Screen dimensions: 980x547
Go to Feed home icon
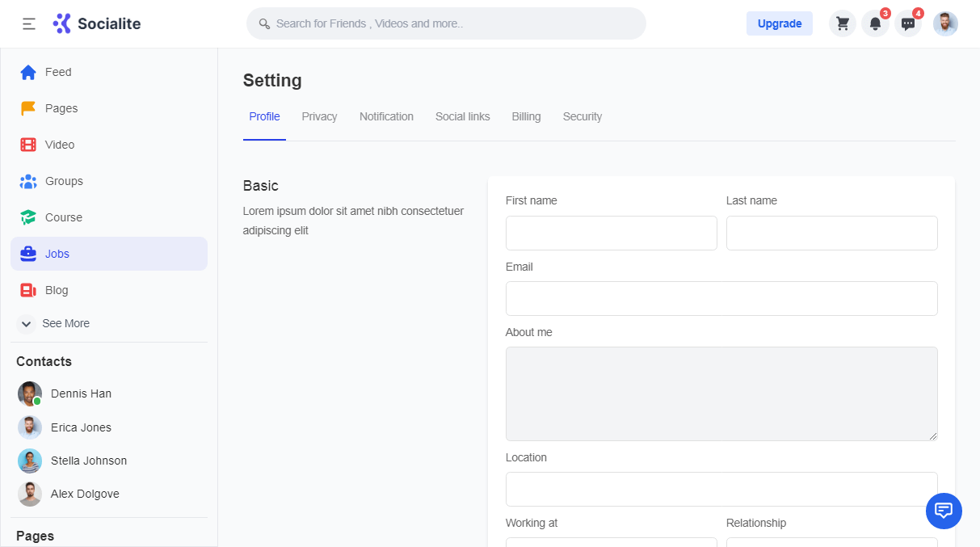(x=28, y=72)
